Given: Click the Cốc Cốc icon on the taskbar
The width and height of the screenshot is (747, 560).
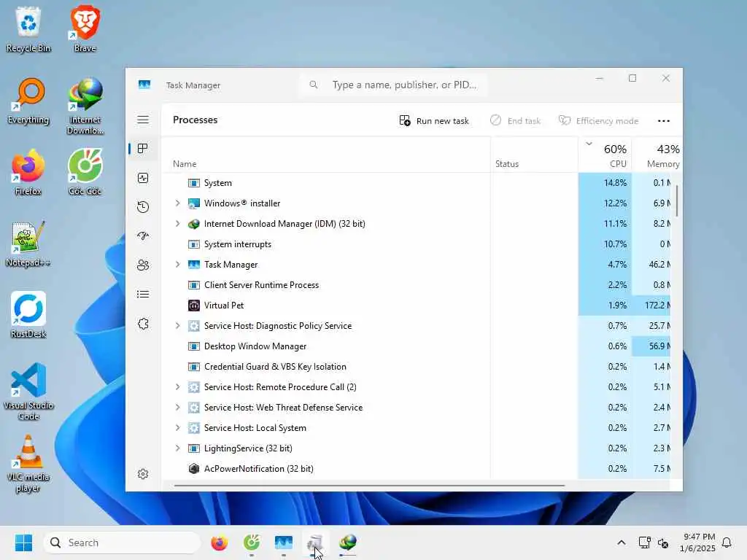Looking at the screenshot, I should [x=252, y=542].
